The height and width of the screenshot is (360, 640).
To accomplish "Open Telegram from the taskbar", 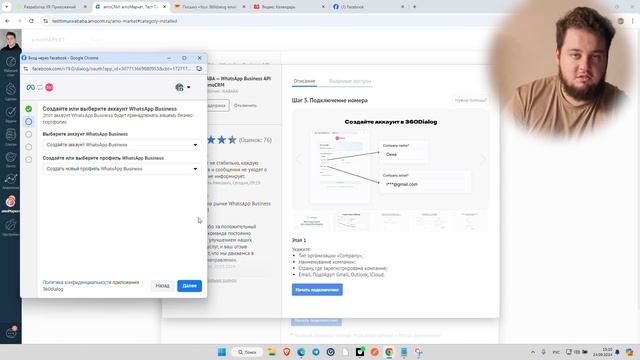I will pyautogui.click(x=316, y=352).
